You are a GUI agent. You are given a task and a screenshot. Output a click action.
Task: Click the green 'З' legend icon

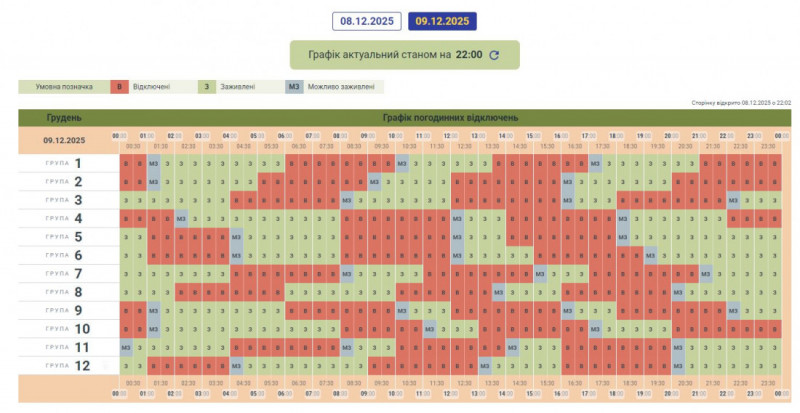pyautogui.click(x=208, y=87)
